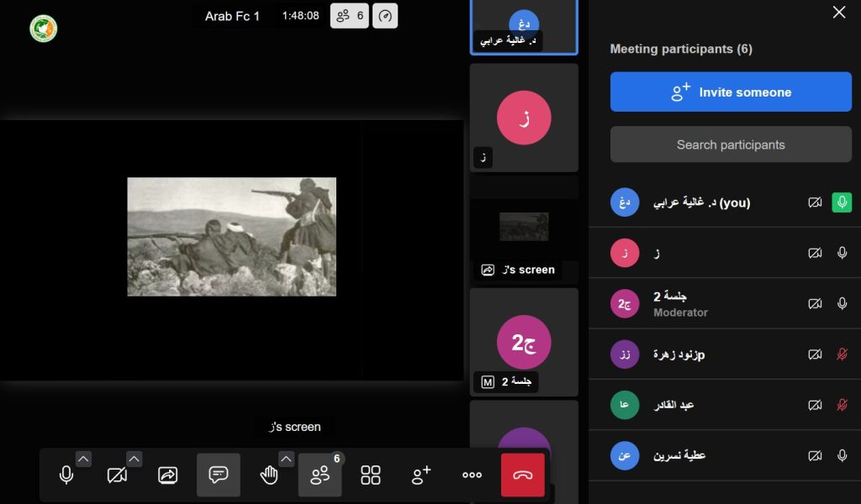Image resolution: width=861 pixels, height=504 pixels.
Task: Click the Invite someone button
Action: (x=731, y=92)
